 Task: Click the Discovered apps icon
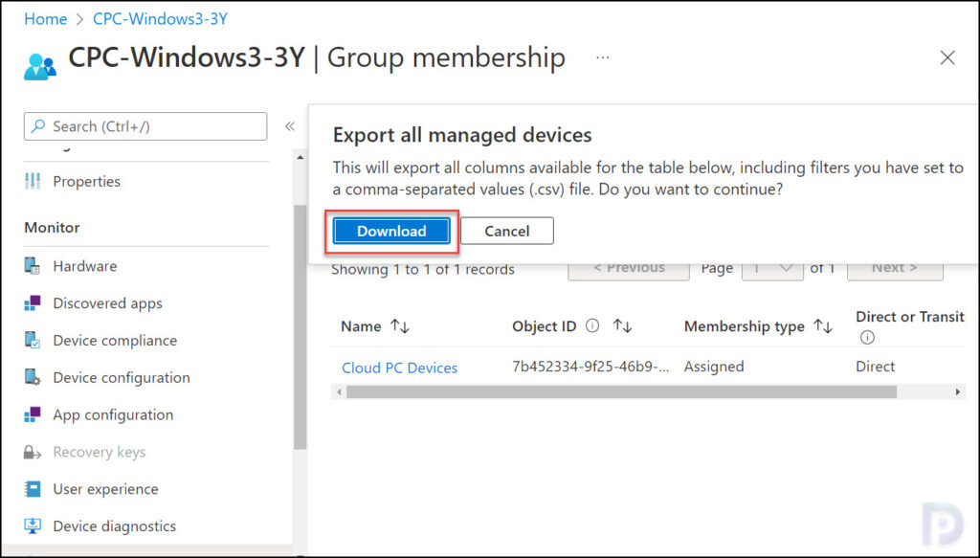pos(33,303)
